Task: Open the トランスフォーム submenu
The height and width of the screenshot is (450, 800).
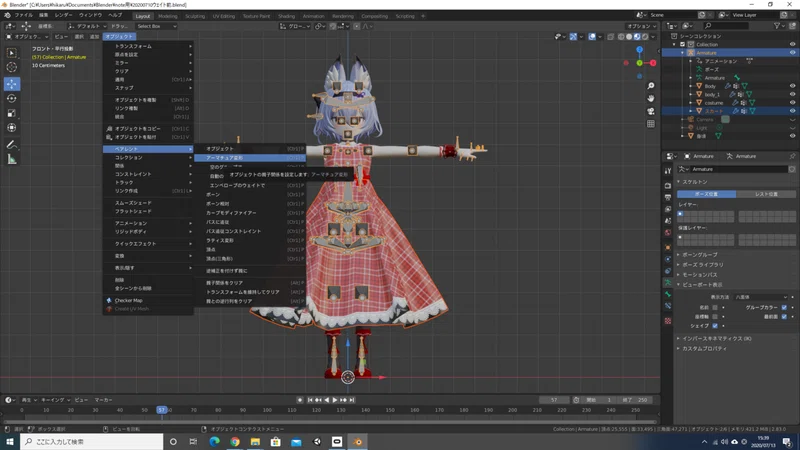Action: tap(148, 46)
